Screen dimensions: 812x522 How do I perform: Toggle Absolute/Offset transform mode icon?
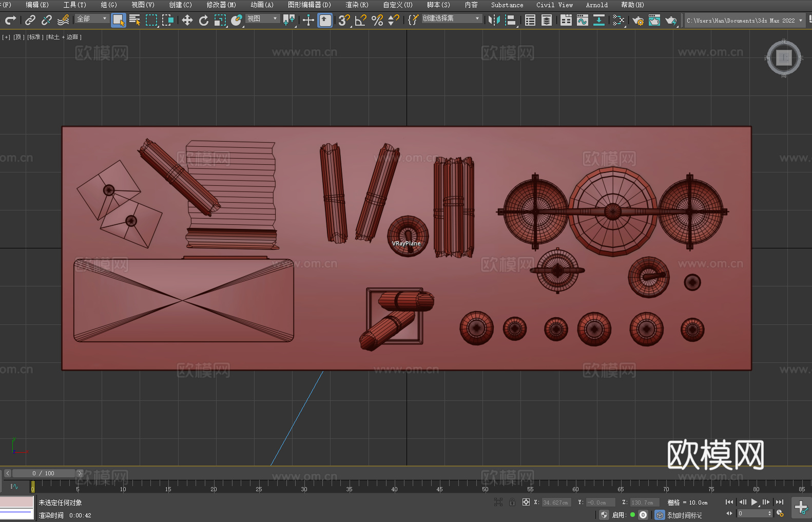(526, 502)
